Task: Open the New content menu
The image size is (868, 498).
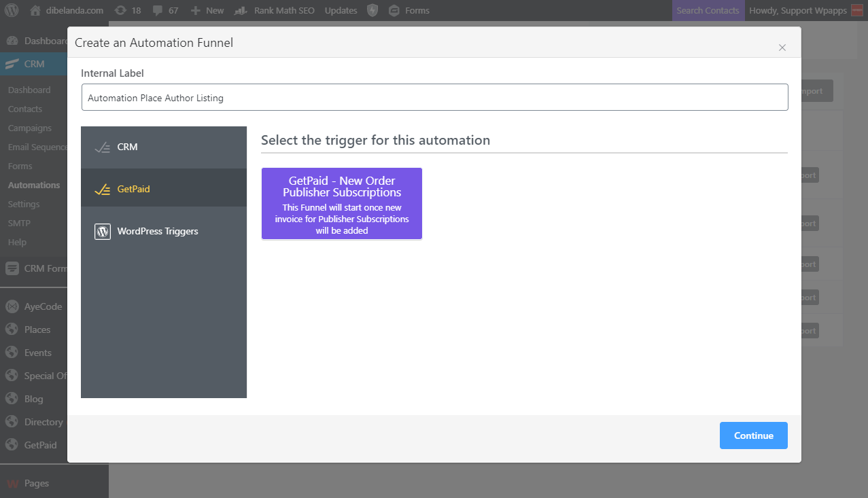Action: pos(207,10)
